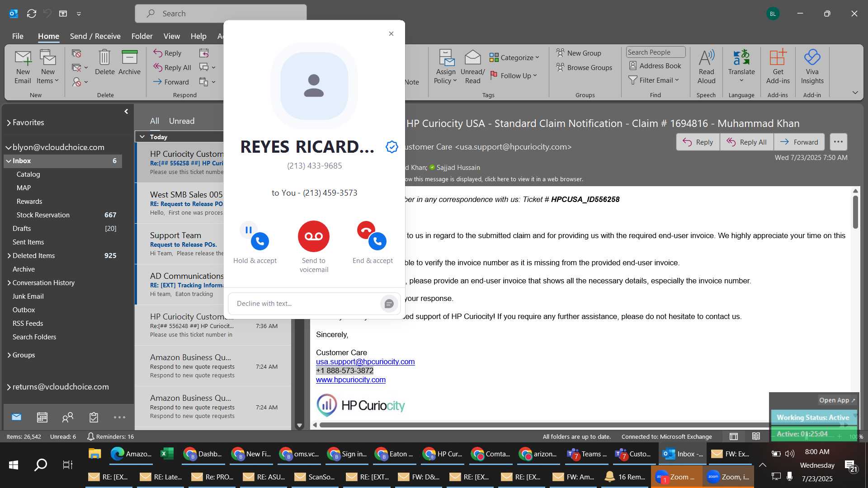Click Reply in the reading pane
Image resolution: width=868 pixels, height=488 pixels.
pyautogui.click(x=698, y=142)
